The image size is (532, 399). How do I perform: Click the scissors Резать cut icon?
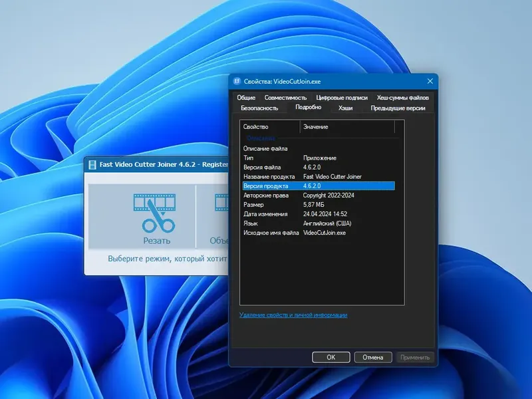point(154,213)
